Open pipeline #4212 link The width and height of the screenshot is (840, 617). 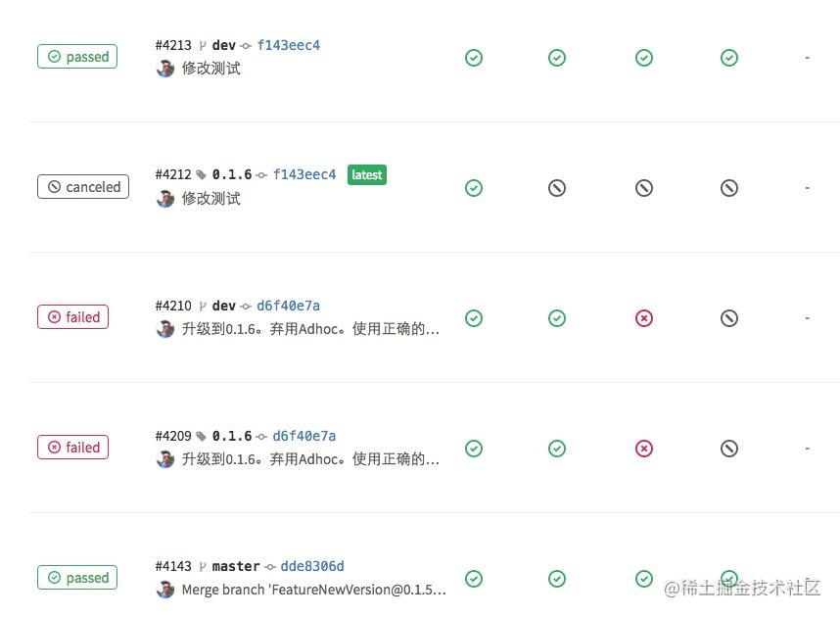173,175
